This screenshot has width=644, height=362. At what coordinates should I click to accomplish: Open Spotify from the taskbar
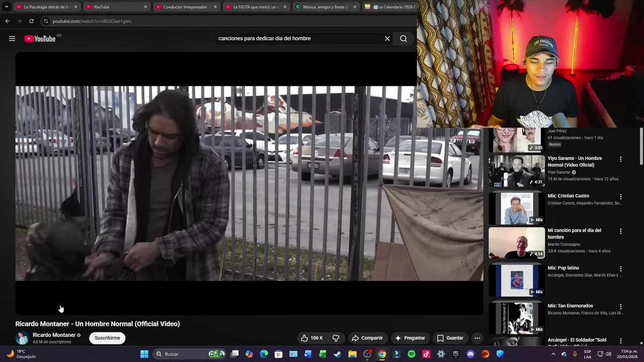[412, 354]
